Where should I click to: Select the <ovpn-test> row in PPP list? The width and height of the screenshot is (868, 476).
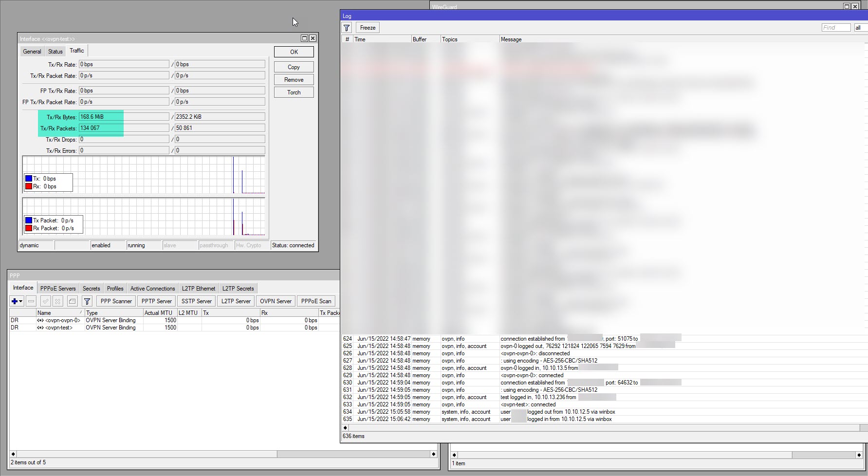tap(174, 328)
